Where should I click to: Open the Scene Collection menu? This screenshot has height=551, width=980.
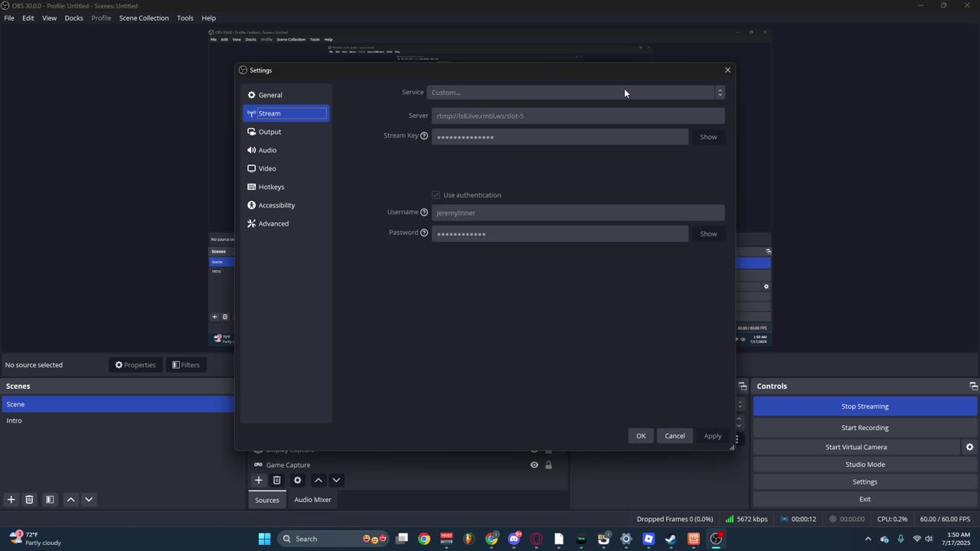(x=144, y=18)
